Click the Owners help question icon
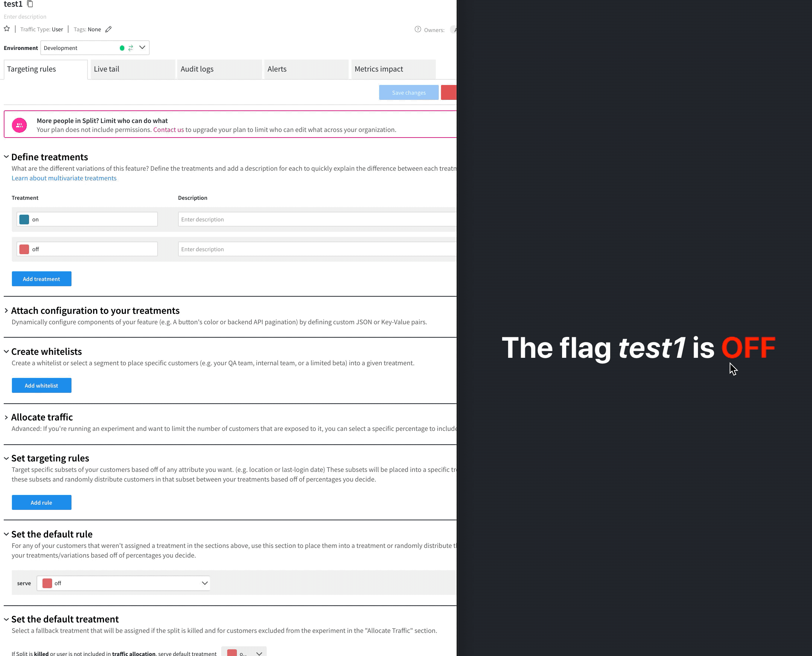Image resolution: width=812 pixels, height=656 pixels. [418, 29]
